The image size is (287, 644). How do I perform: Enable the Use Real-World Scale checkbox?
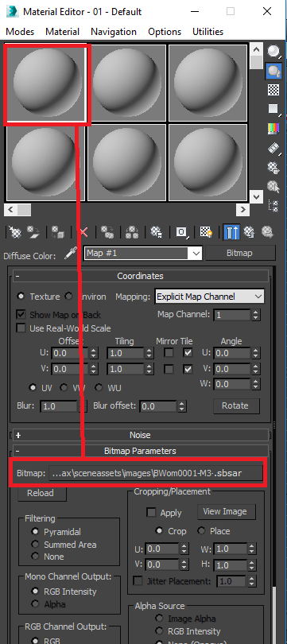pos(21,328)
